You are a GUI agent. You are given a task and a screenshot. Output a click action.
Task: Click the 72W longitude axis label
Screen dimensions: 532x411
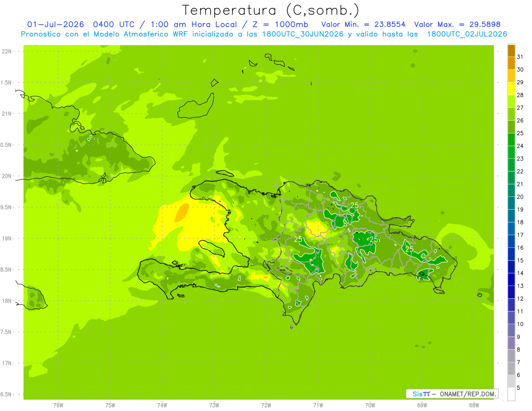[x=266, y=405]
